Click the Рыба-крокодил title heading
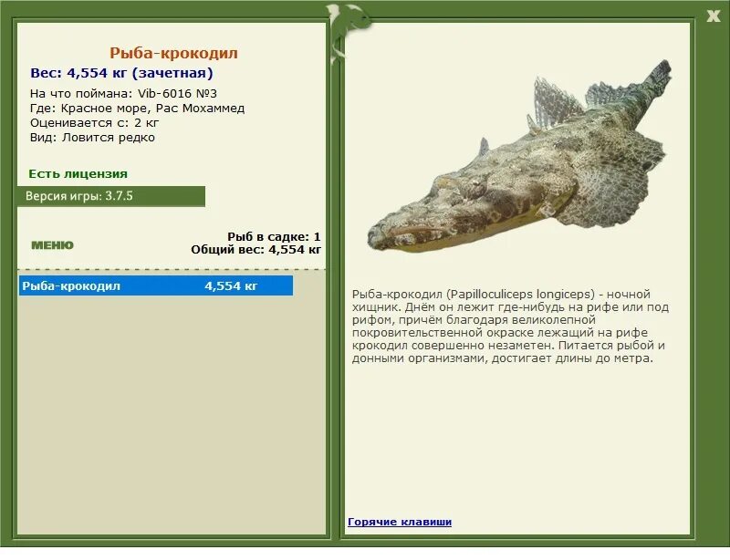Image resolution: width=730 pixels, height=560 pixels. tap(173, 53)
